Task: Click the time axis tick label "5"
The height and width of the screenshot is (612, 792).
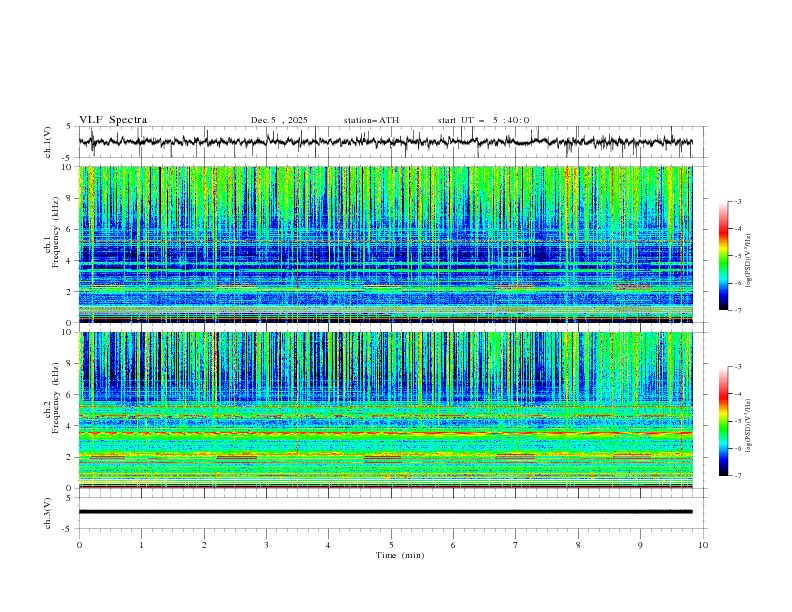Action: tap(391, 545)
